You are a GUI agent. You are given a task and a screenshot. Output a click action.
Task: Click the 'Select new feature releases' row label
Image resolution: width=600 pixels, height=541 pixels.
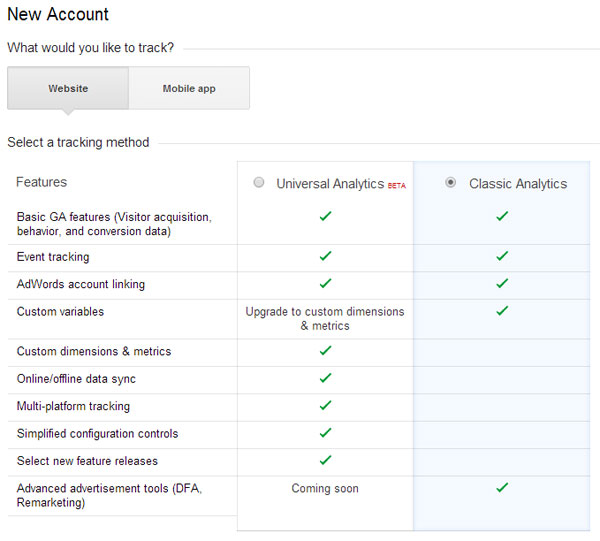point(87,461)
